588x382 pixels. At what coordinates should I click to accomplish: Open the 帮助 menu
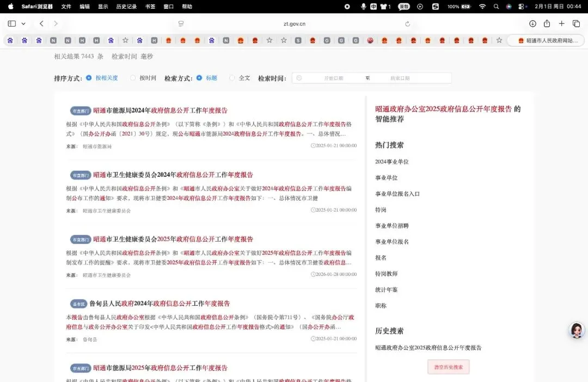(x=187, y=7)
